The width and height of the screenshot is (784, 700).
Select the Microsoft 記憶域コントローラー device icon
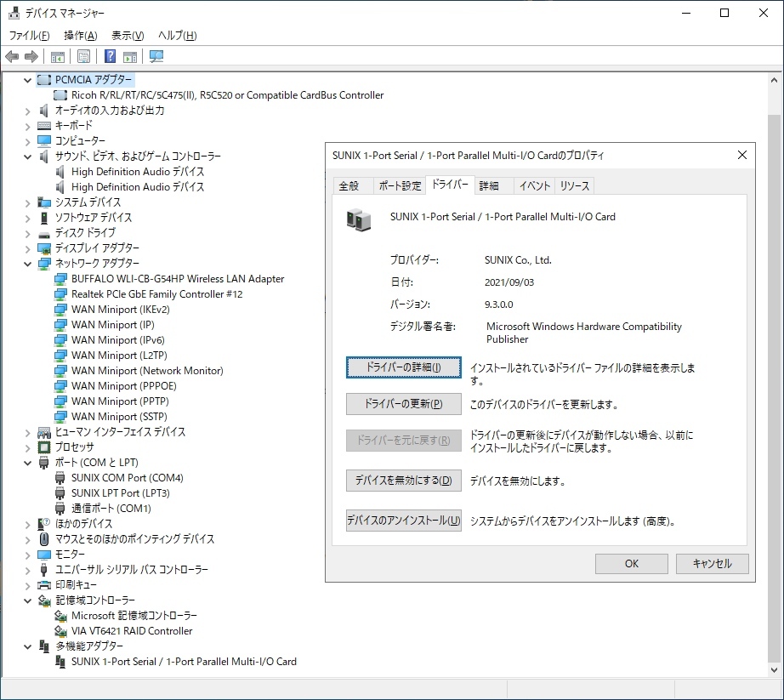60,616
